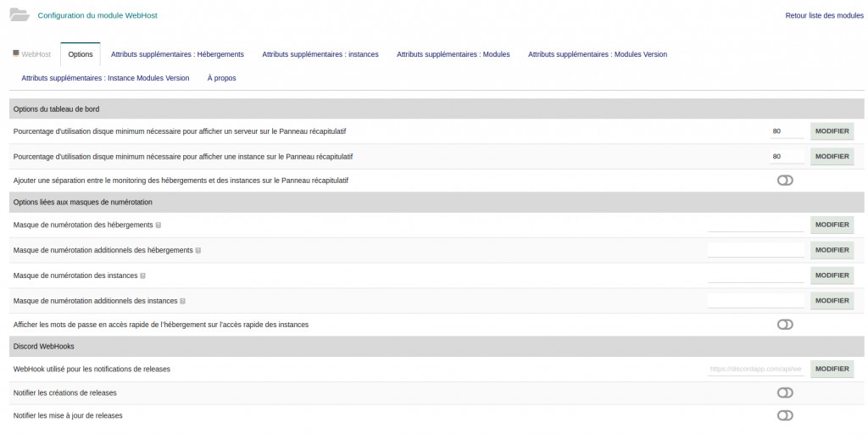Enable Notifier les créations de releases
The image size is (868, 445).
click(x=785, y=393)
